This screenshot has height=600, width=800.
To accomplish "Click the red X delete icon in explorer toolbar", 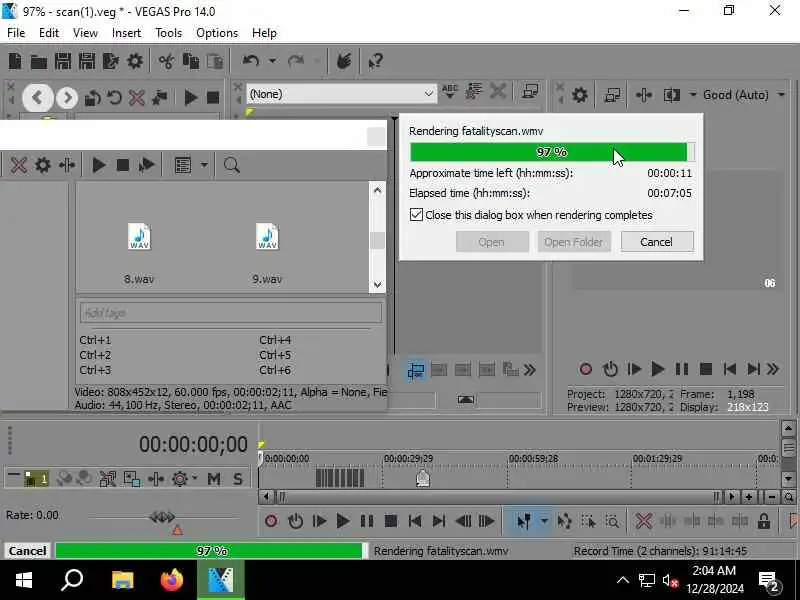I will coord(137,97).
